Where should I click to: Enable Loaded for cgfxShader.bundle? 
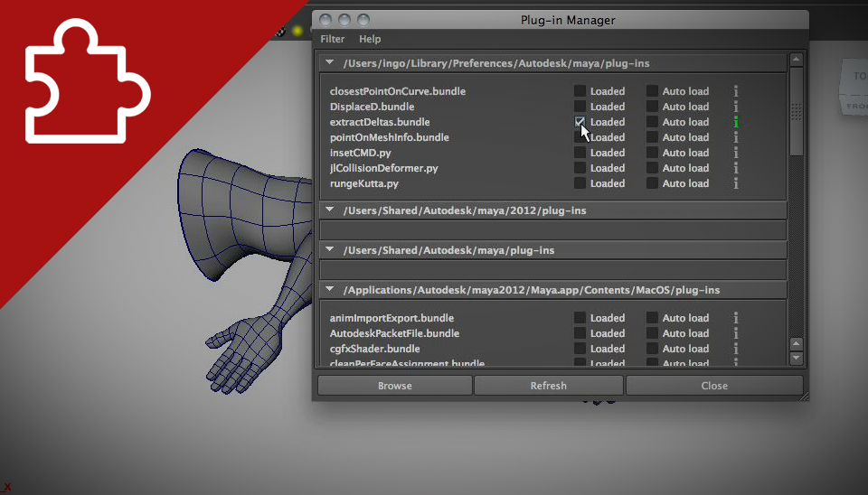pyautogui.click(x=580, y=349)
